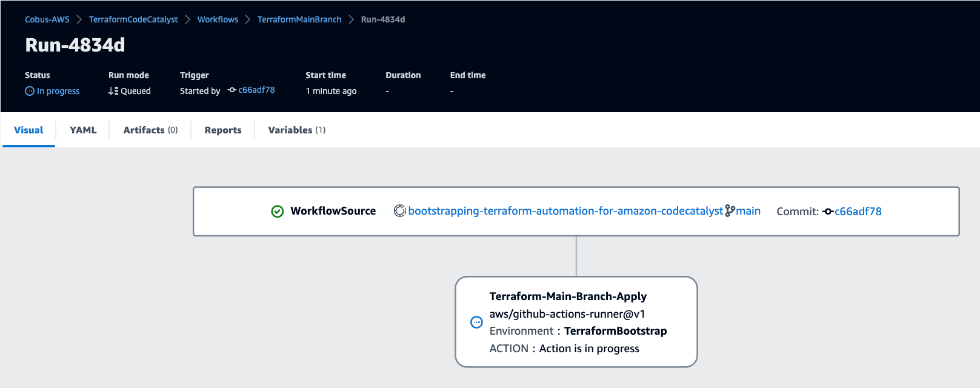The image size is (980, 388).
Task: Select the Terraform-Main-Branch-Apply action title
Action: click(x=568, y=296)
